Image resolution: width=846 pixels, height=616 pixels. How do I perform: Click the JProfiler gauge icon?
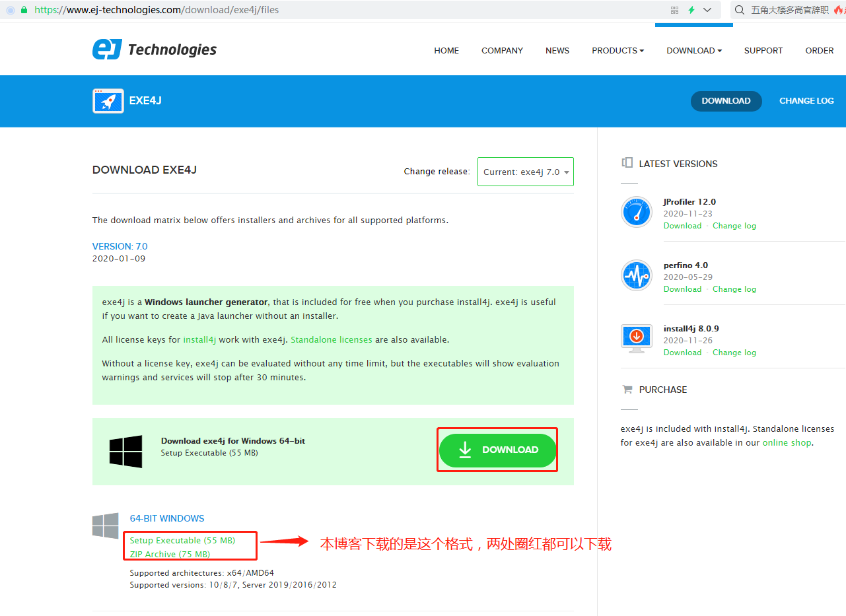pyautogui.click(x=637, y=213)
